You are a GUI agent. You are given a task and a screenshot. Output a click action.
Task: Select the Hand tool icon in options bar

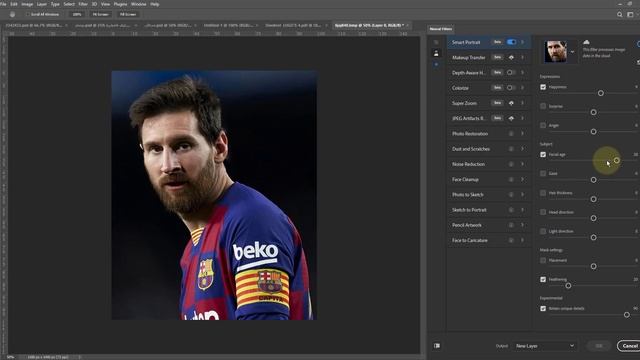12,14
